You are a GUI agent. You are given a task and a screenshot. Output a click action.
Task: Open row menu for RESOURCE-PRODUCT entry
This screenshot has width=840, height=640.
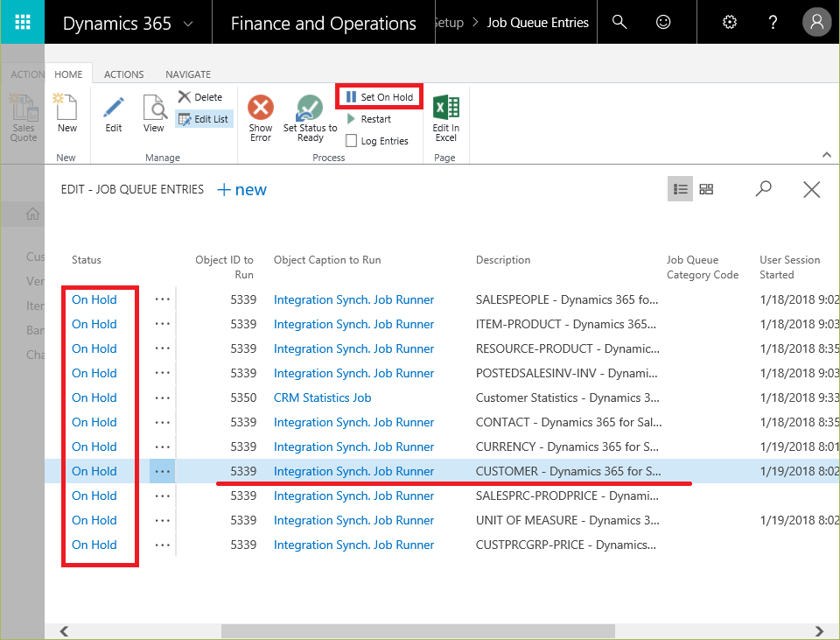tap(163, 348)
